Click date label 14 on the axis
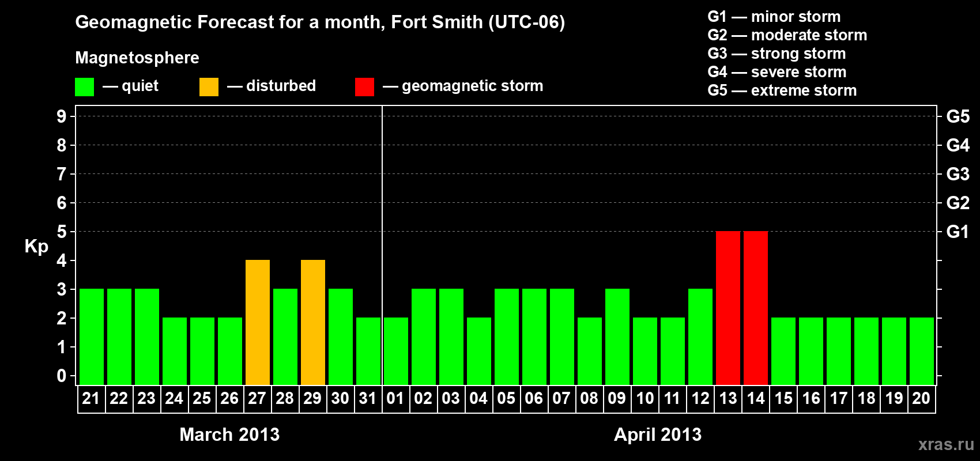Image resolution: width=980 pixels, height=461 pixels. [x=755, y=398]
